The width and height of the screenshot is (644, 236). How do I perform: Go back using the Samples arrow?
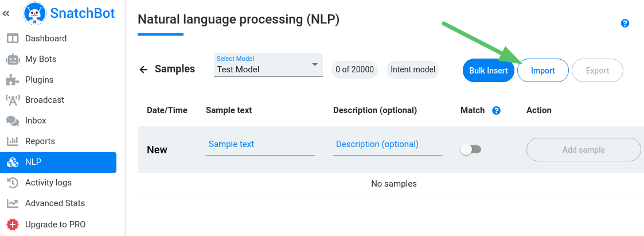pyautogui.click(x=143, y=69)
